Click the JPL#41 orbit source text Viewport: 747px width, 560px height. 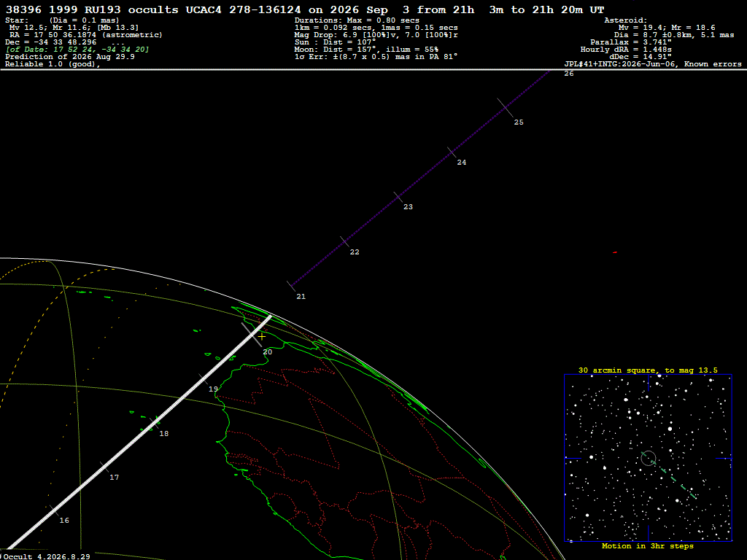point(653,64)
